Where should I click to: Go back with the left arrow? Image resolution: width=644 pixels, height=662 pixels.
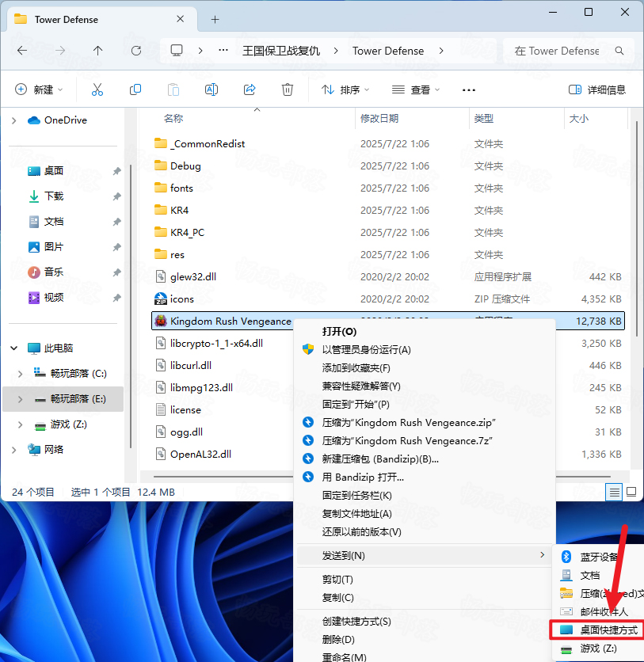click(22, 51)
